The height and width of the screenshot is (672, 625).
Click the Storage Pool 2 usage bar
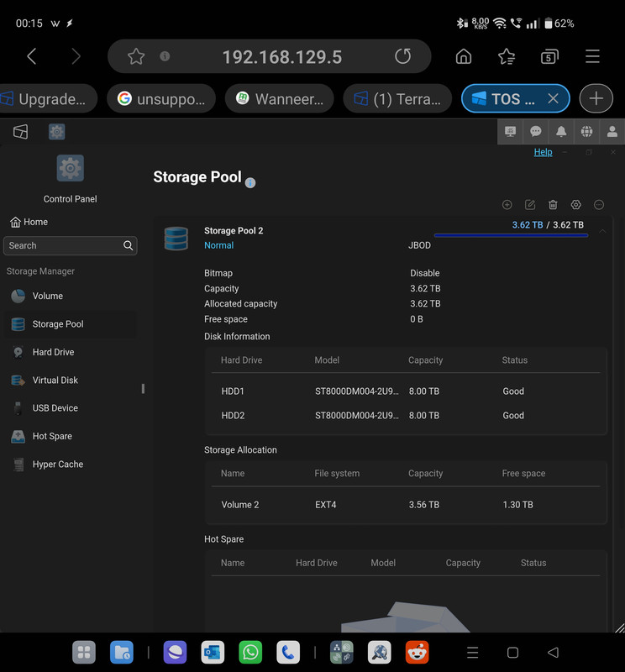point(511,235)
